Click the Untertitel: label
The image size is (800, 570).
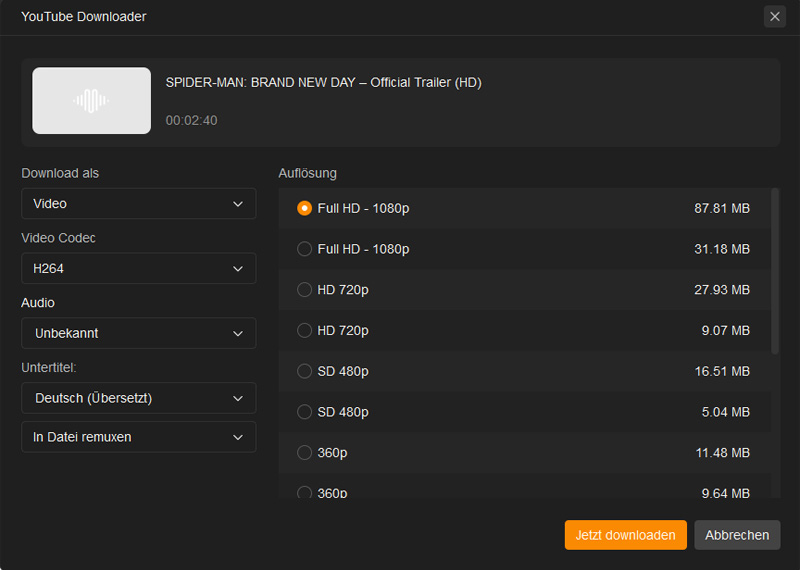pos(49,368)
